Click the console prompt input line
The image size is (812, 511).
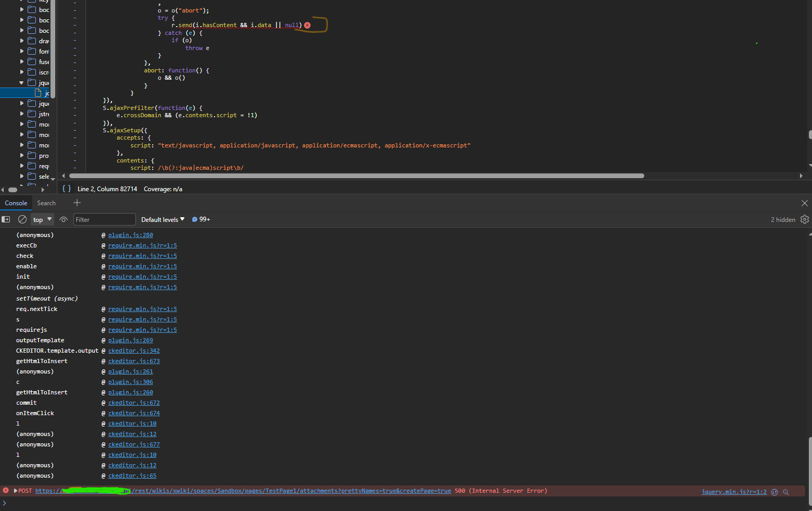(x=406, y=503)
